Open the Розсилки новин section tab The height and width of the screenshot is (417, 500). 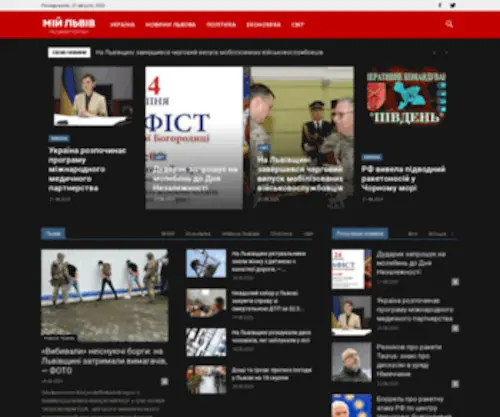(x=360, y=233)
